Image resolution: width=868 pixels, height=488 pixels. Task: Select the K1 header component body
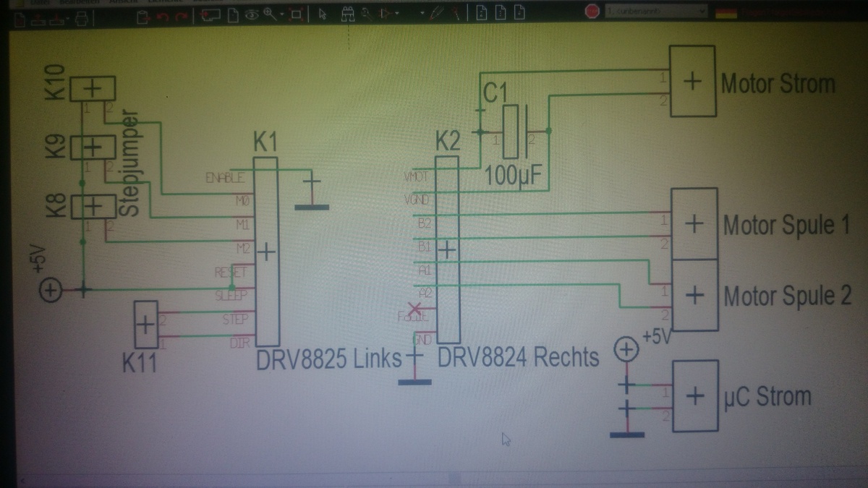[266, 252]
